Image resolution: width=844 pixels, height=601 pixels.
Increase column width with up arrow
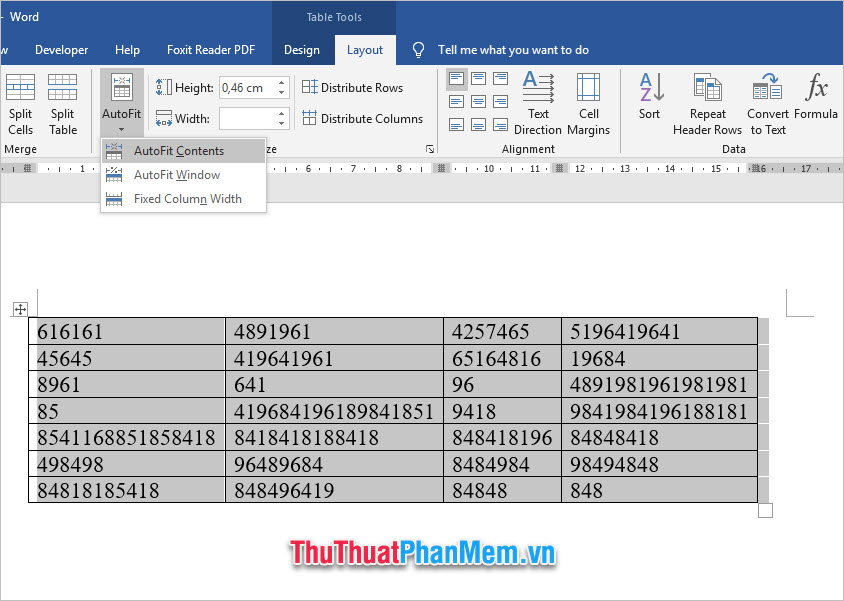(x=282, y=113)
